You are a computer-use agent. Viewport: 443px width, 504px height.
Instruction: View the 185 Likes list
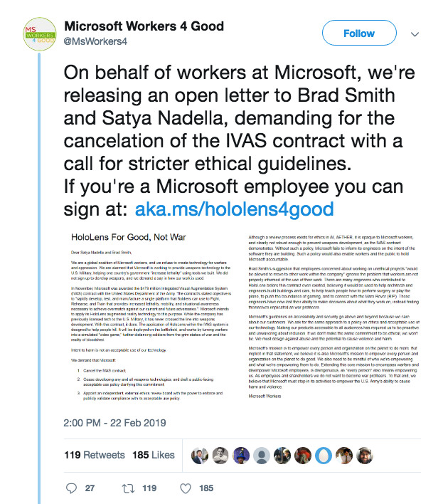[x=153, y=454]
